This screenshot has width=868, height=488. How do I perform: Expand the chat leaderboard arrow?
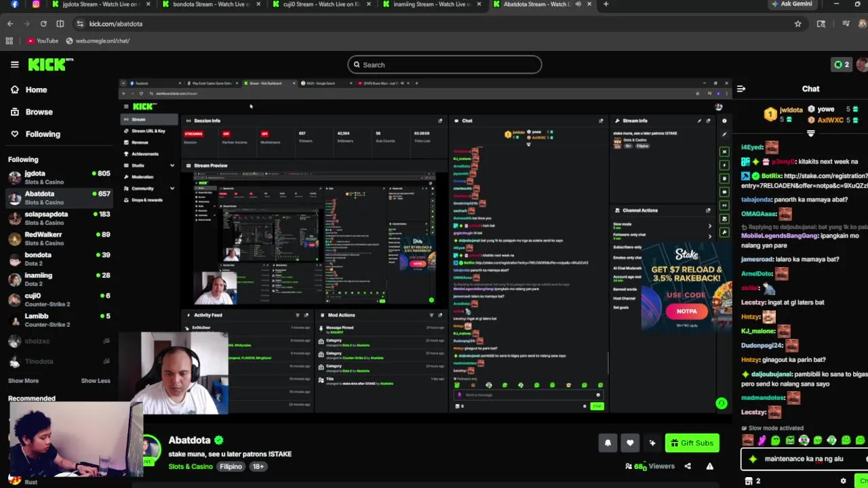[x=810, y=134]
